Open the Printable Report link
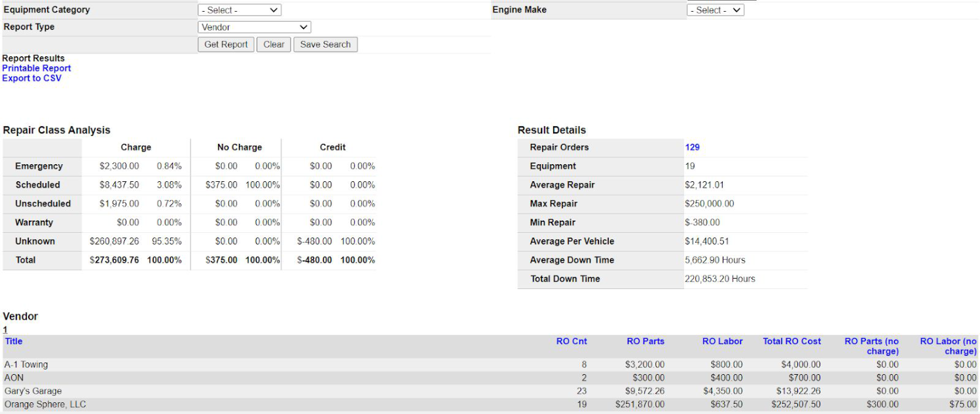980x414 pixels. (x=37, y=68)
